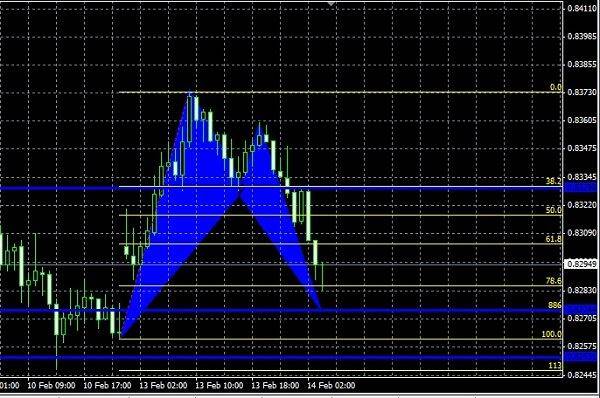600x398 pixels.
Task: Click the current price tag 0.82949
Action: click(581, 264)
